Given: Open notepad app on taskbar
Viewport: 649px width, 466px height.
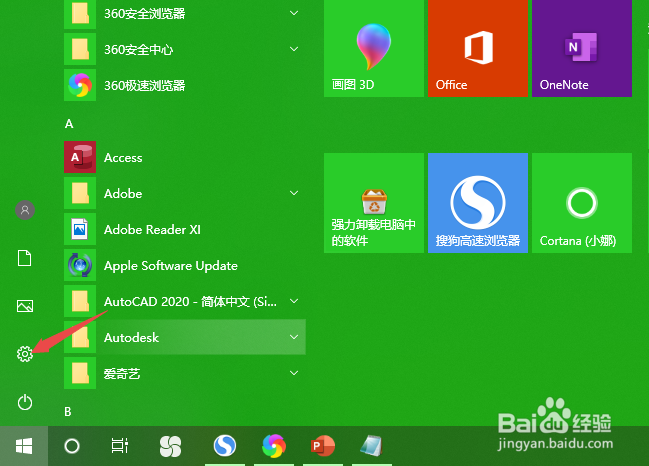Looking at the screenshot, I should (x=371, y=446).
